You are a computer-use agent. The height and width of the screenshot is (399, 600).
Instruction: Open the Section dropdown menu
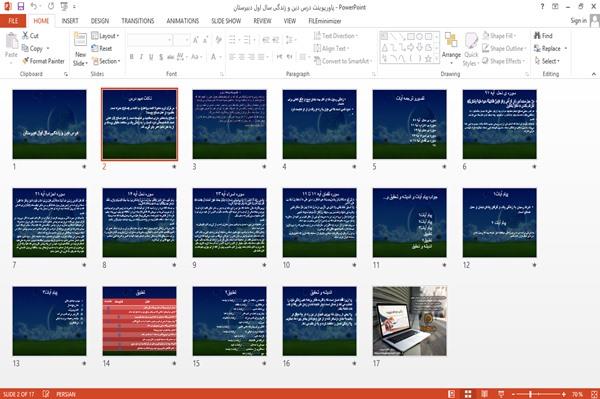pos(106,61)
